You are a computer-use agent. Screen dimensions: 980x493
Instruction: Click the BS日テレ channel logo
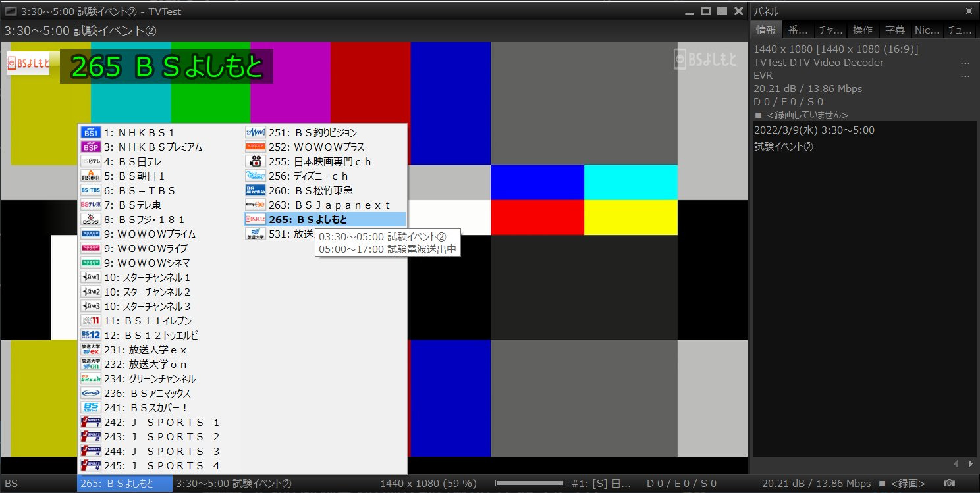pos(90,162)
